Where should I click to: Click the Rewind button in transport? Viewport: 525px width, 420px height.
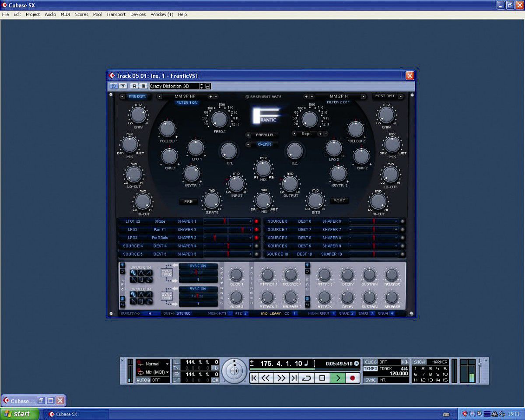pyautogui.click(x=266, y=378)
